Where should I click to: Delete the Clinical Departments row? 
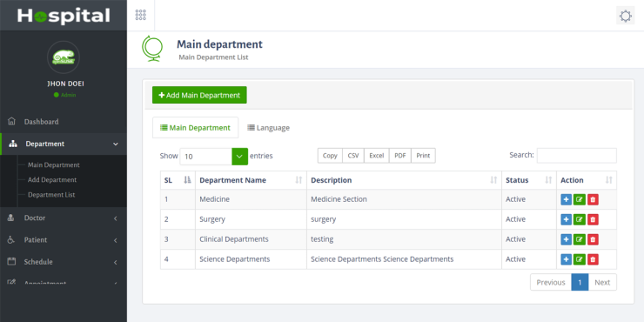click(593, 239)
